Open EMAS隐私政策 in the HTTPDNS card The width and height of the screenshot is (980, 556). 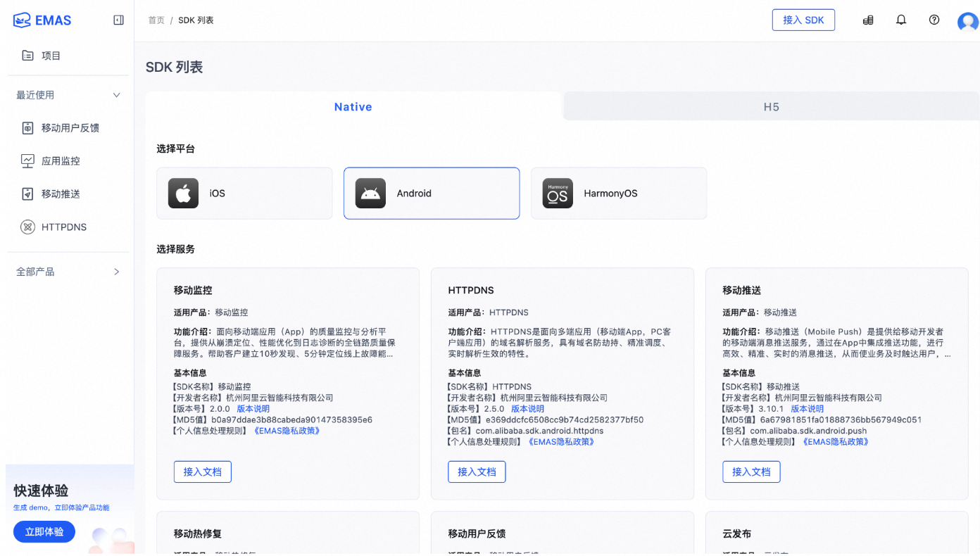pos(560,442)
